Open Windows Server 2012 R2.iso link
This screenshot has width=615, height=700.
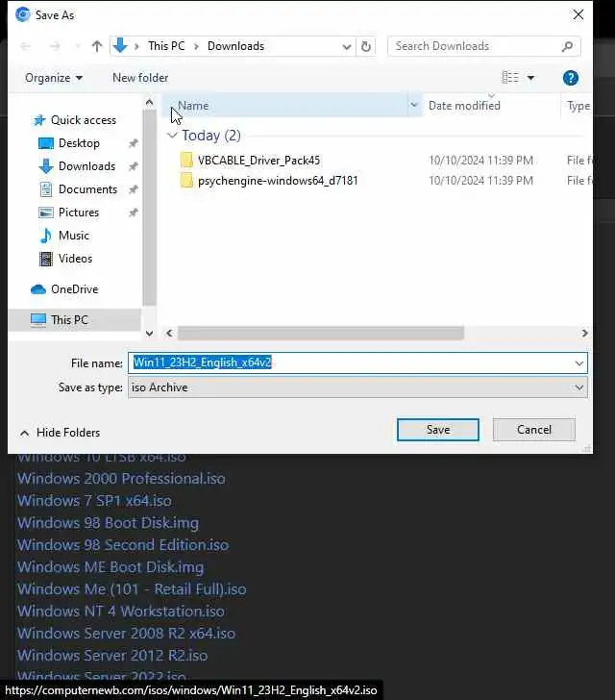click(112, 656)
